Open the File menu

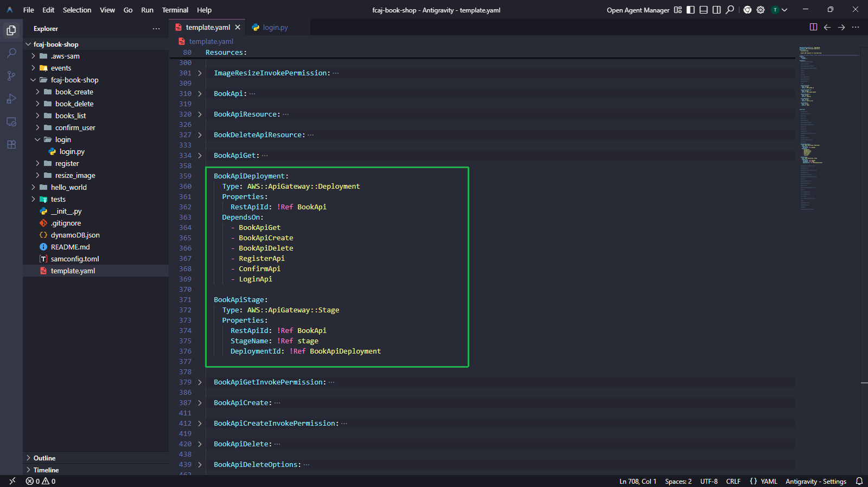click(29, 10)
